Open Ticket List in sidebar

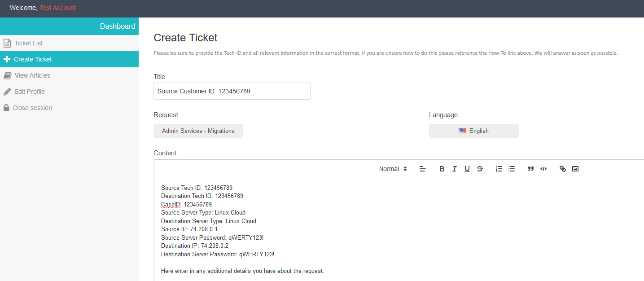pos(28,43)
